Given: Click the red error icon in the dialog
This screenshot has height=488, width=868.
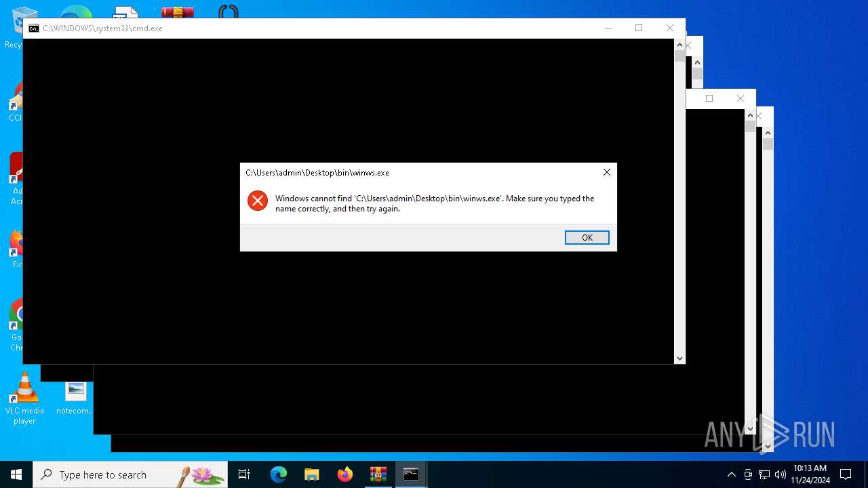Looking at the screenshot, I should click(258, 201).
